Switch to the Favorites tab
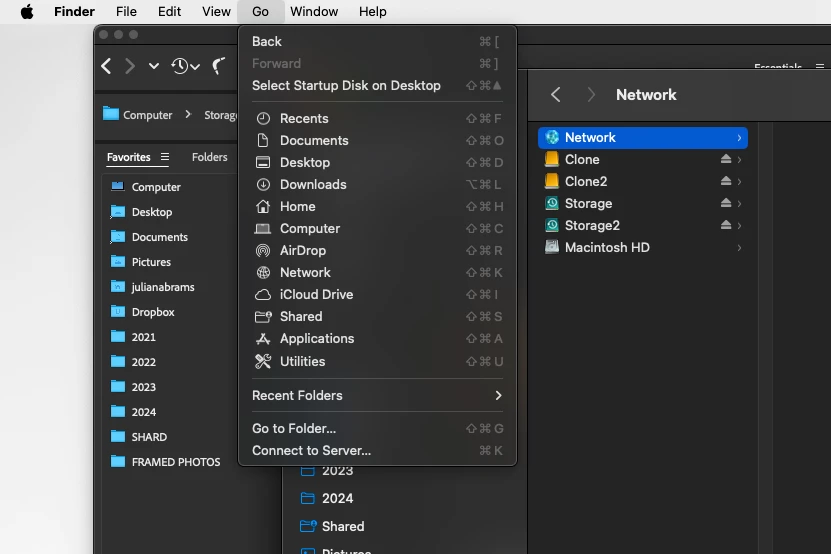 [x=129, y=157]
